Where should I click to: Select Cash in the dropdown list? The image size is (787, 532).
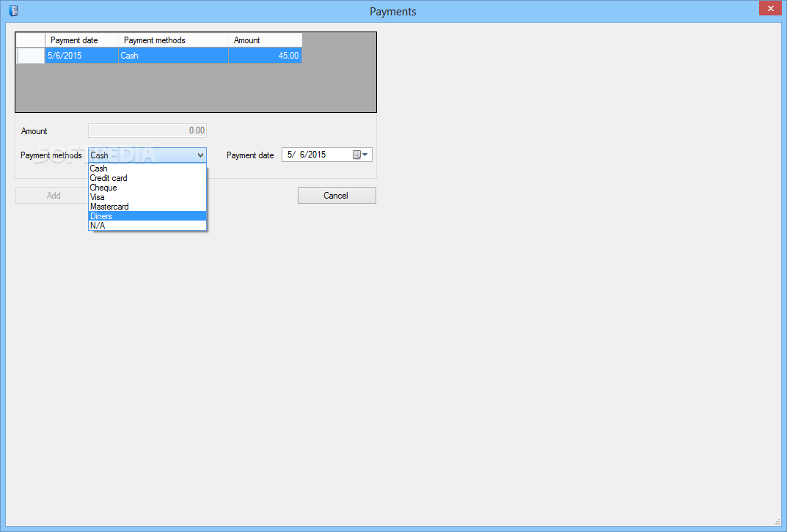coord(147,169)
